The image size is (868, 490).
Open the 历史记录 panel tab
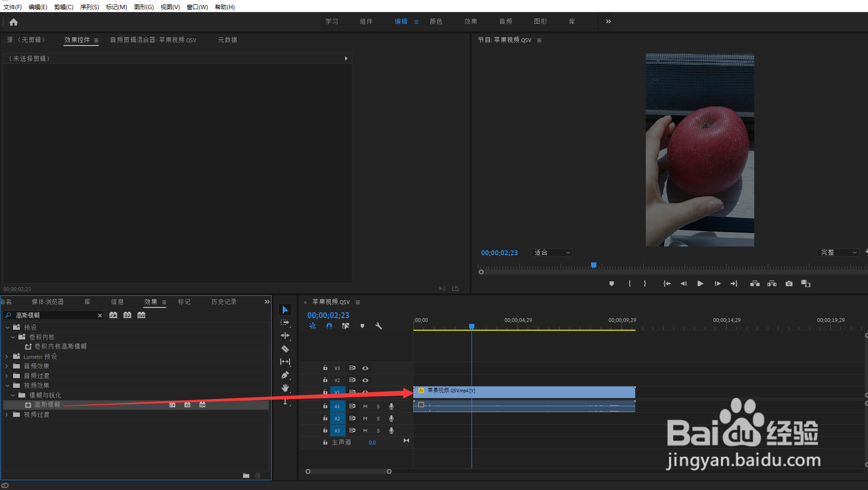[x=224, y=302]
